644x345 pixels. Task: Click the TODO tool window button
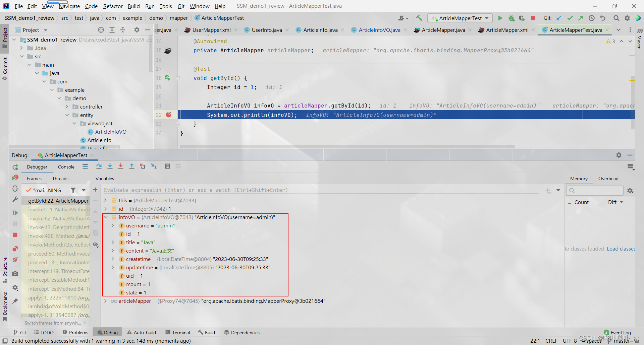pyautogui.click(x=44, y=332)
